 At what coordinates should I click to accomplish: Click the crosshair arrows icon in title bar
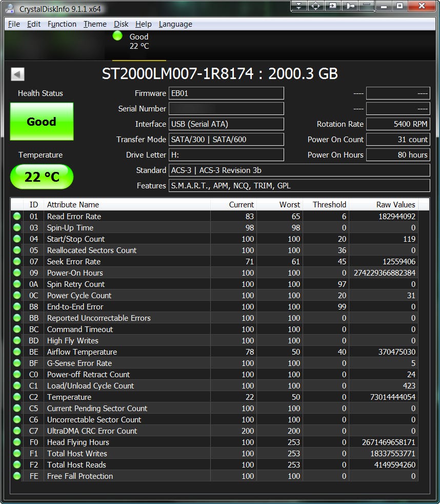click(x=316, y=6)
